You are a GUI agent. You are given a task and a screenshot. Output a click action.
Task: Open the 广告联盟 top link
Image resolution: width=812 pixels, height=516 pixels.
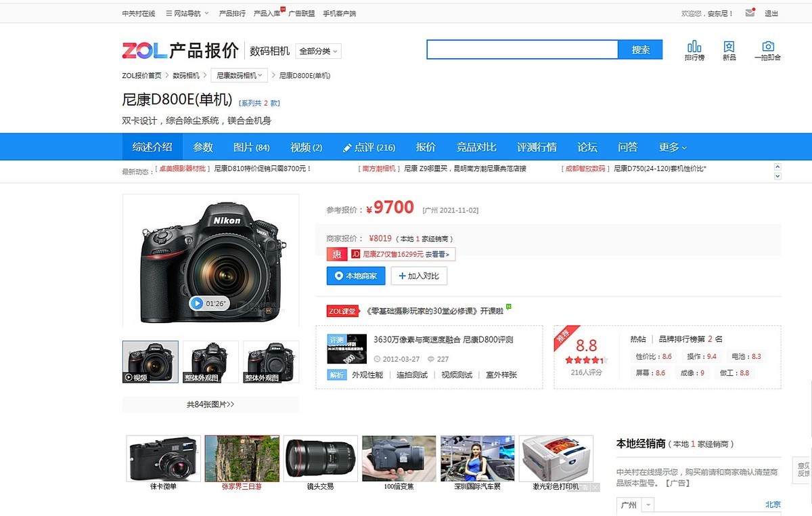click(301, 13)
